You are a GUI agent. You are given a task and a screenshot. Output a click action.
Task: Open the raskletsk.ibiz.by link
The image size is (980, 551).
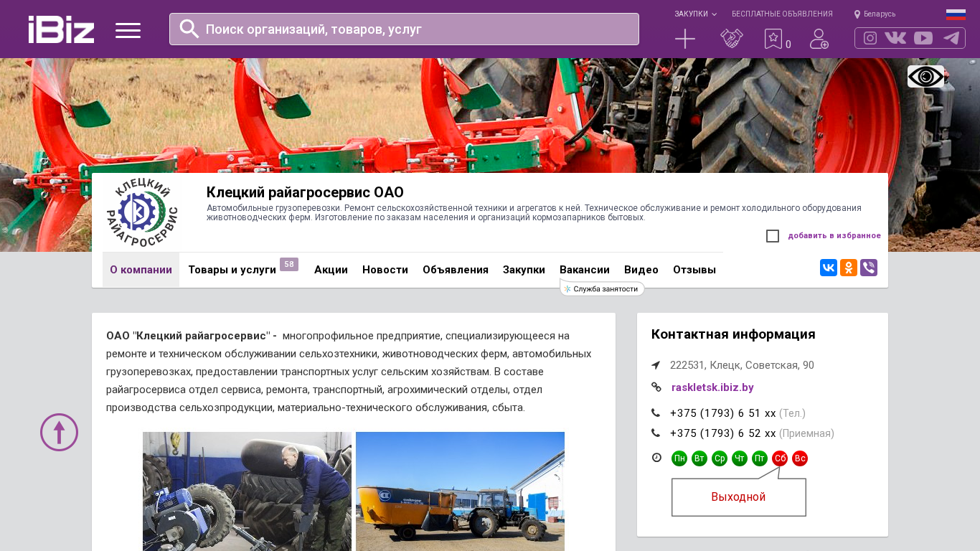pyautogui.click(x=712, y=387)
